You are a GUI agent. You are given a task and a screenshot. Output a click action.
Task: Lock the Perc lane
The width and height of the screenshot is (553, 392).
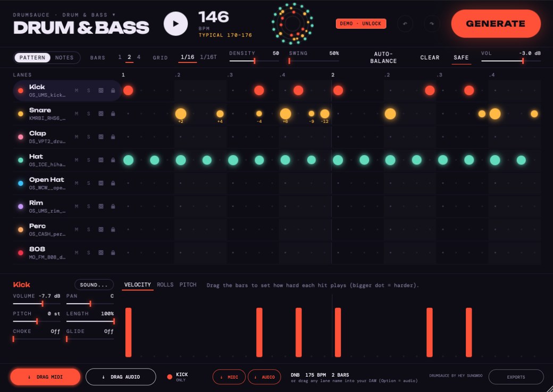(x=113, y=230)
